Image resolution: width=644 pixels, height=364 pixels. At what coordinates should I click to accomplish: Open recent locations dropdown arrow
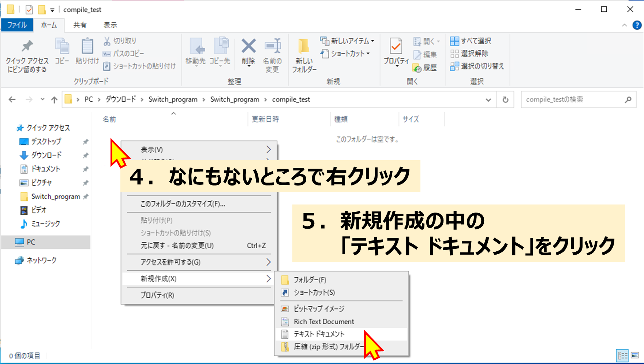point(42,100)
